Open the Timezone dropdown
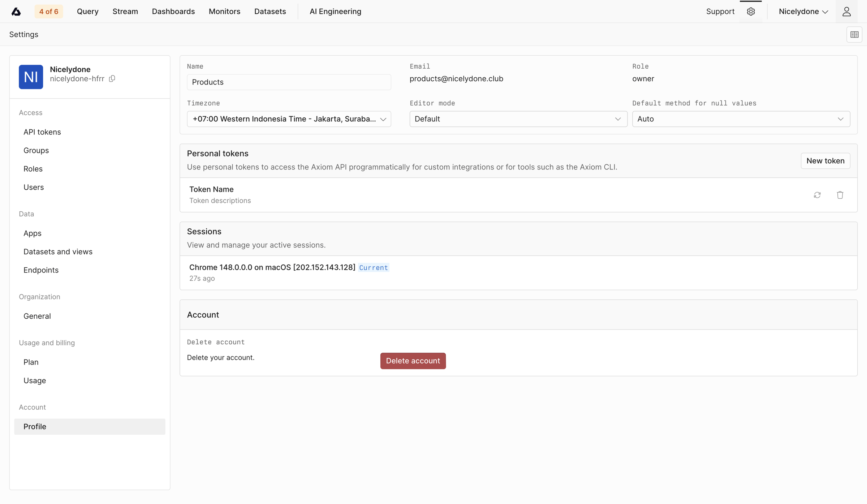This screenshot has width=867, height=504. point(289,119)
